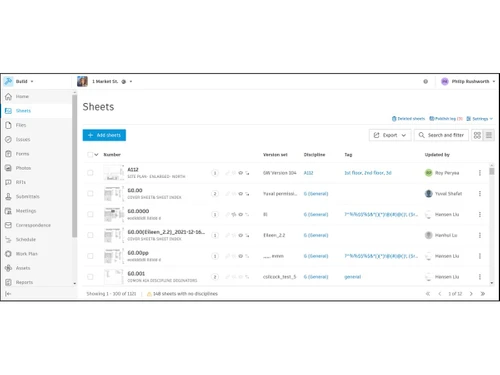Viewport: 500px width, 375px height.
Task: Expand the Settings dropdown
Action: (480, 119)
